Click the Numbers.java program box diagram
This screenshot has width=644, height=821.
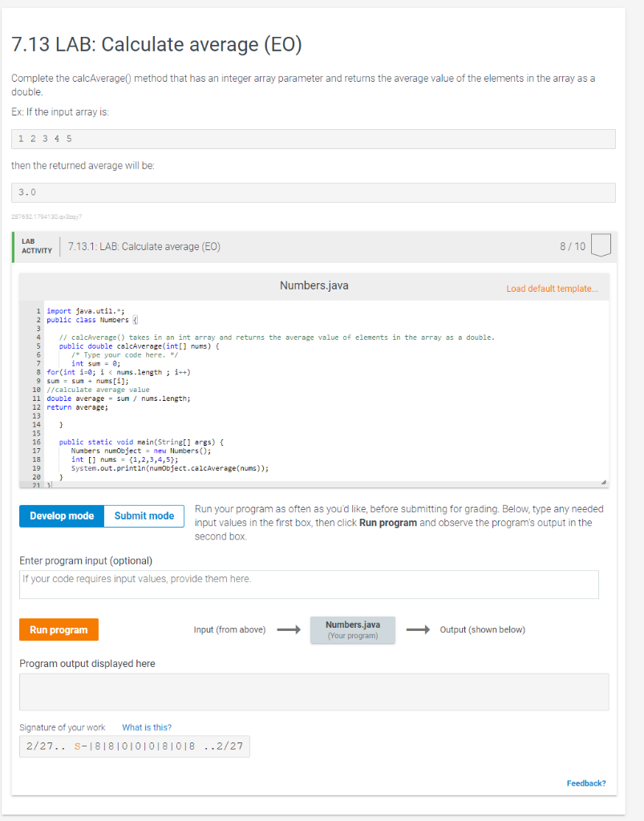point(352,629)
